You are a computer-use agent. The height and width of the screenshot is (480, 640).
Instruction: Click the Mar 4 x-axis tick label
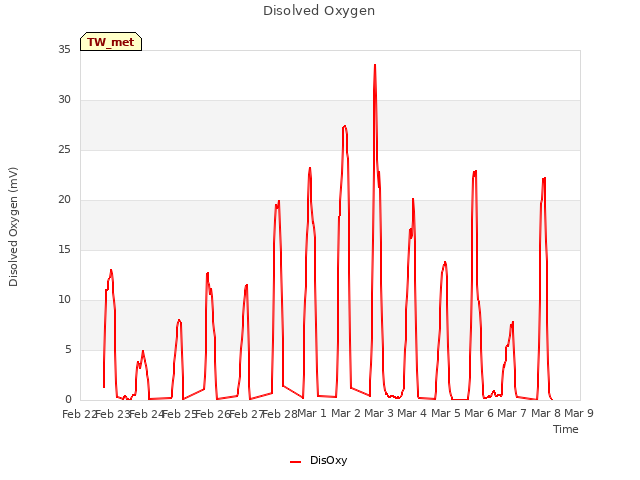point(412,413)
